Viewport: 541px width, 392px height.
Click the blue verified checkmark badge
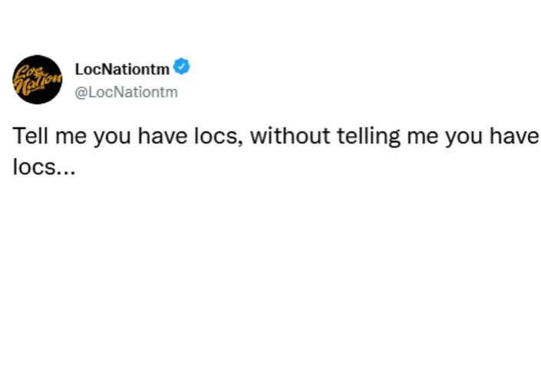(181, 67)
